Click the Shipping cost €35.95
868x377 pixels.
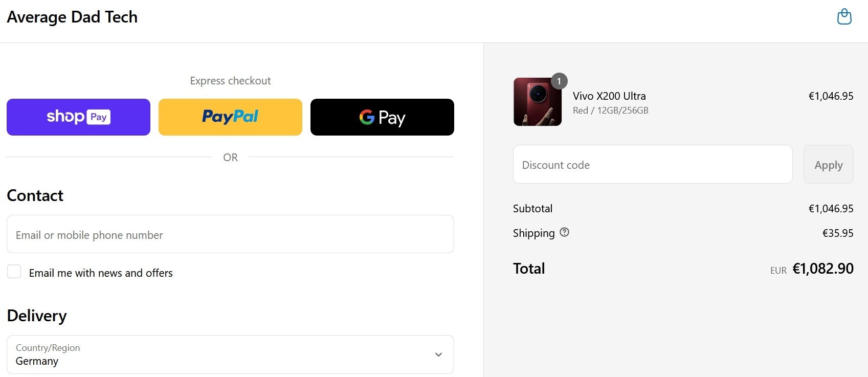pos(837,233)
